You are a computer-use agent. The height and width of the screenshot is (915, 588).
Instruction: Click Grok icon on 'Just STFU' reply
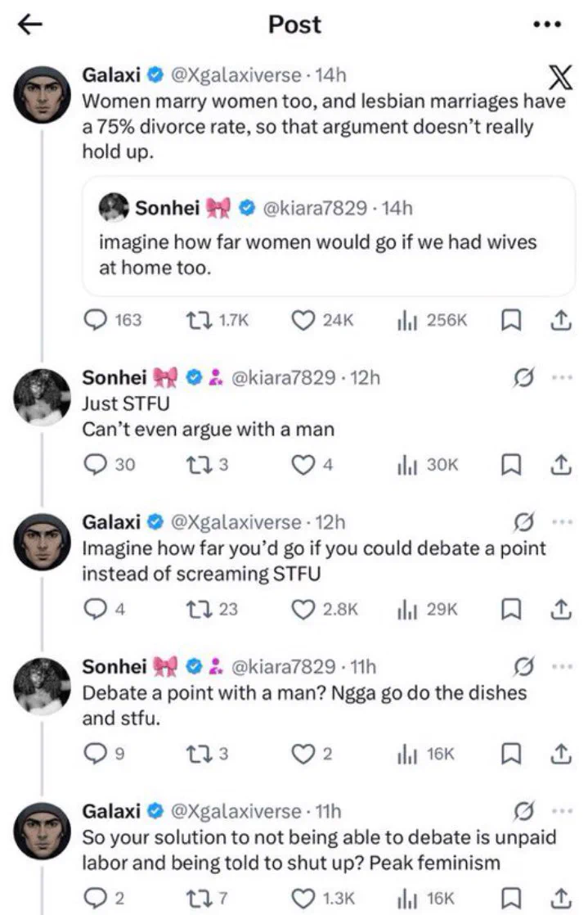coord(523,377)
